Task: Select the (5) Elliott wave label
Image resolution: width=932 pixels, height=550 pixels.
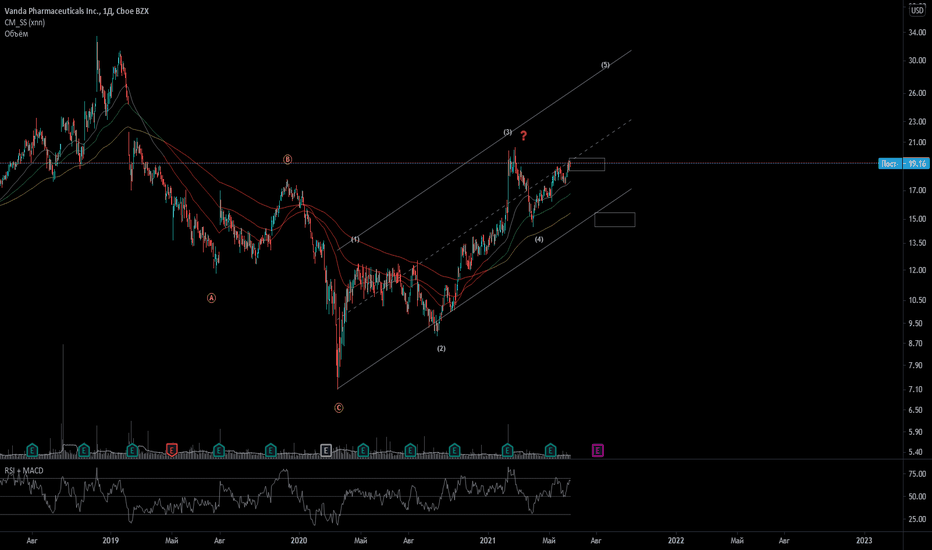Action: pos(605,65)
